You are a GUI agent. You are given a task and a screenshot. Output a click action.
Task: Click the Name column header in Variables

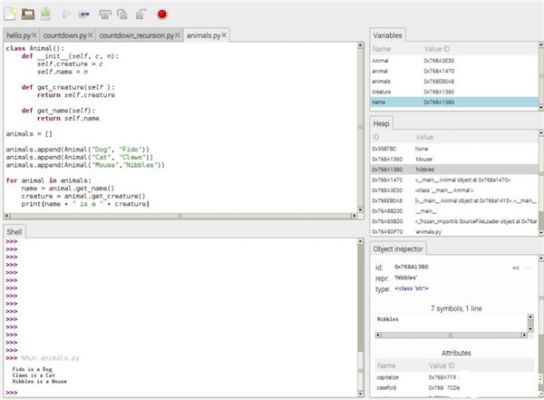[382, 49]
